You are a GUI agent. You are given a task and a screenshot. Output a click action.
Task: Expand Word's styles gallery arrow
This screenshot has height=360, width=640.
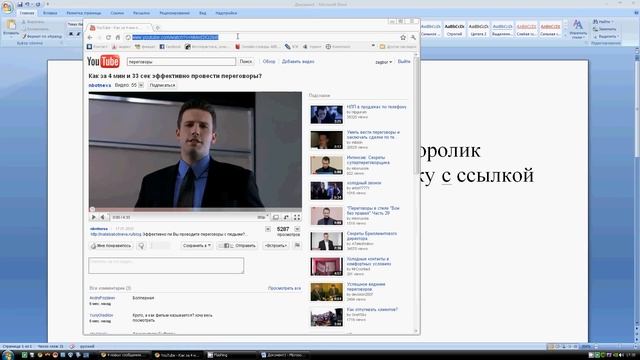[565, 36]
